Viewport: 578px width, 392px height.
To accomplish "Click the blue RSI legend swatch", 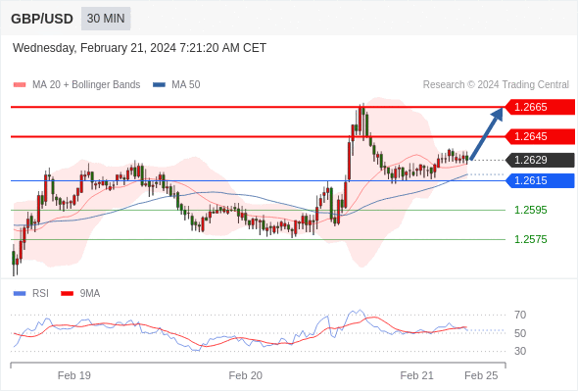I will (x=20, y=294).
